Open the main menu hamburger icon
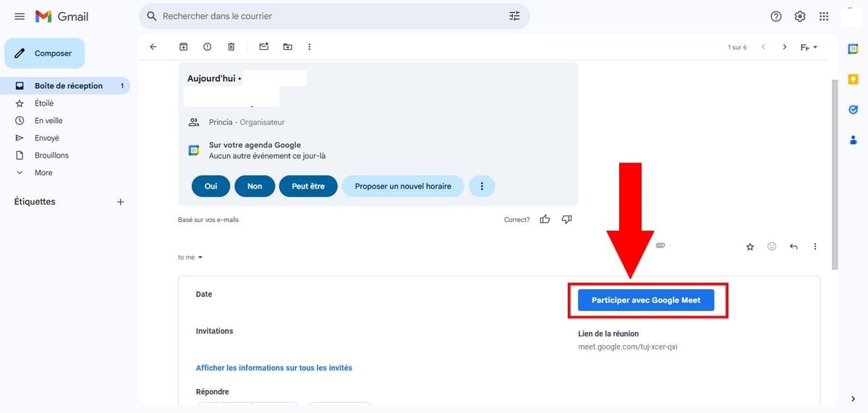The width and height of the screenshot is (868, 413). point(20,16)
